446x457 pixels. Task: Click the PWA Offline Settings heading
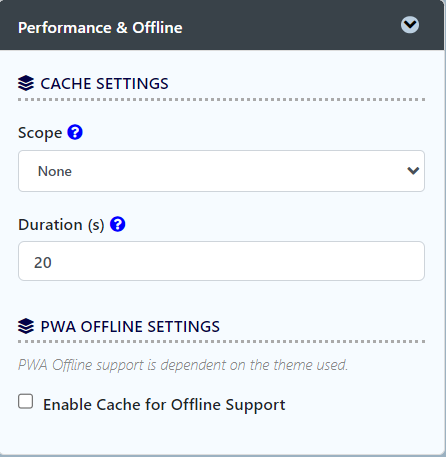(x=130, y=326)
